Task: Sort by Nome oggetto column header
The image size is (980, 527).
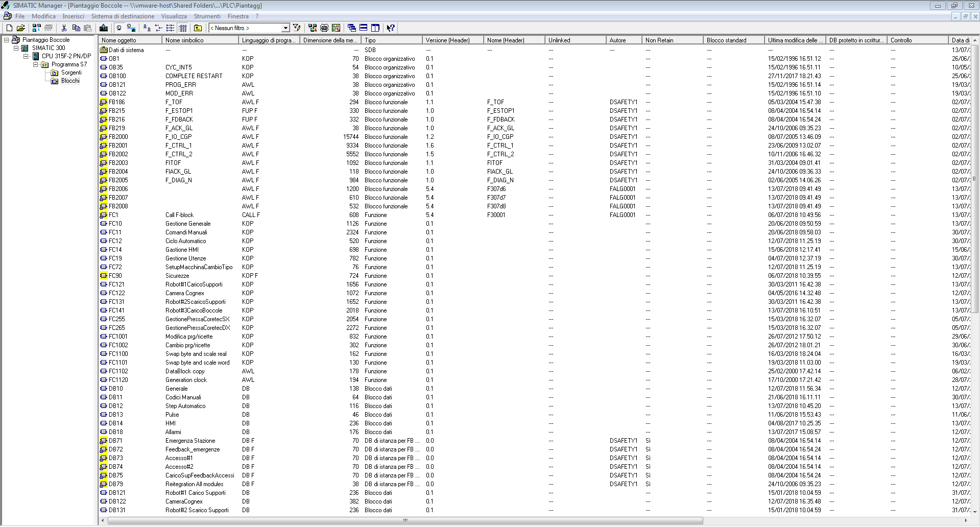Action: [131, 40]
